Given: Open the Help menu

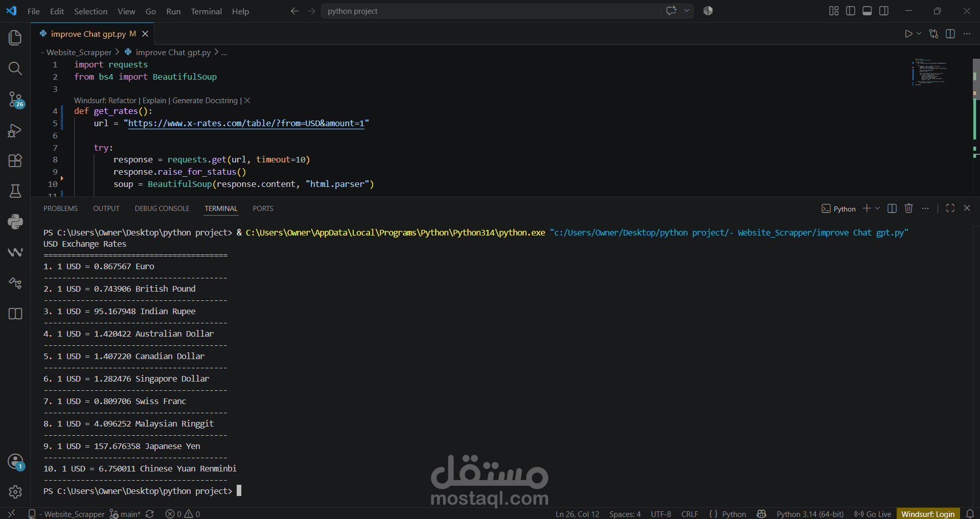Looking at the screenshot, I should pyautogui.click(x=240, y=11).
